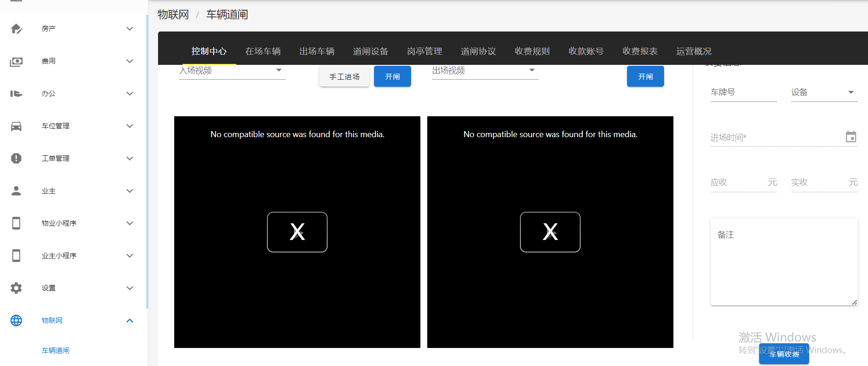
Task: Open the 出场视频 dropdown
Action: pos(485,71)
